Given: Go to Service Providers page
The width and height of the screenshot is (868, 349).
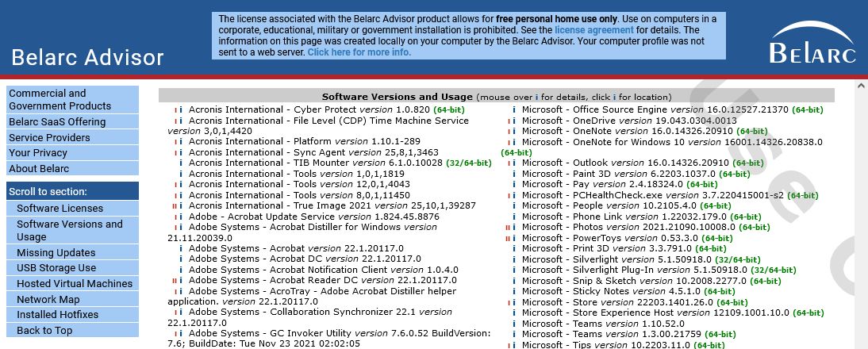Looking at the screenshot, I should tap(72, 137).
